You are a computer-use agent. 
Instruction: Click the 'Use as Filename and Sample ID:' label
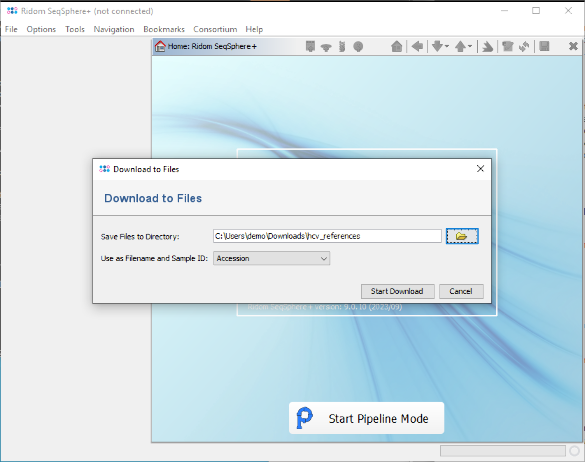tap(154, 258)
